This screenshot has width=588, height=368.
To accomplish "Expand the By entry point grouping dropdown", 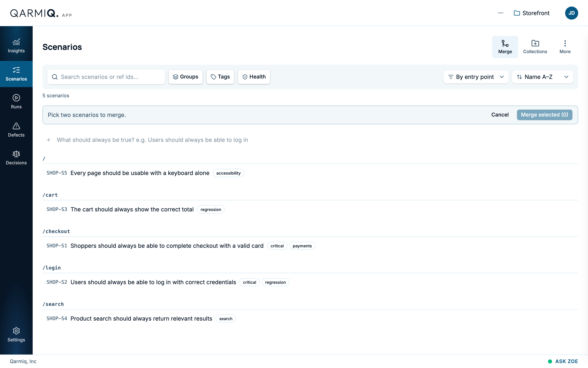I will [476, 77].
